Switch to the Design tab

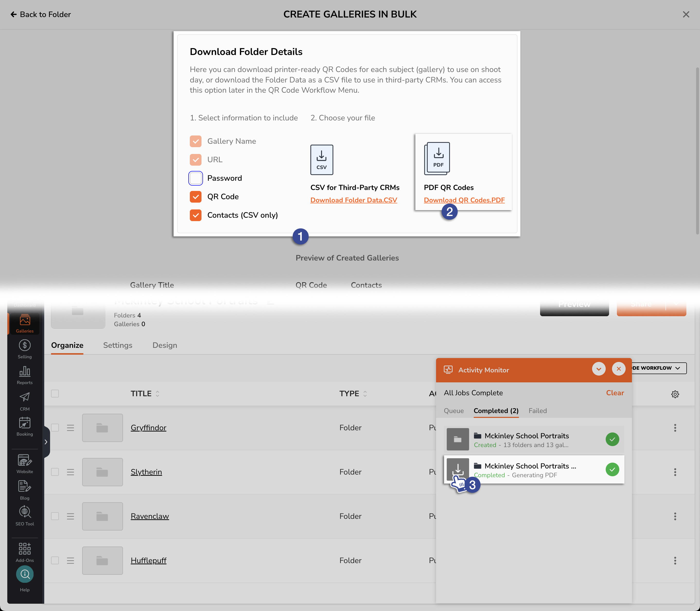pos(165,345)
